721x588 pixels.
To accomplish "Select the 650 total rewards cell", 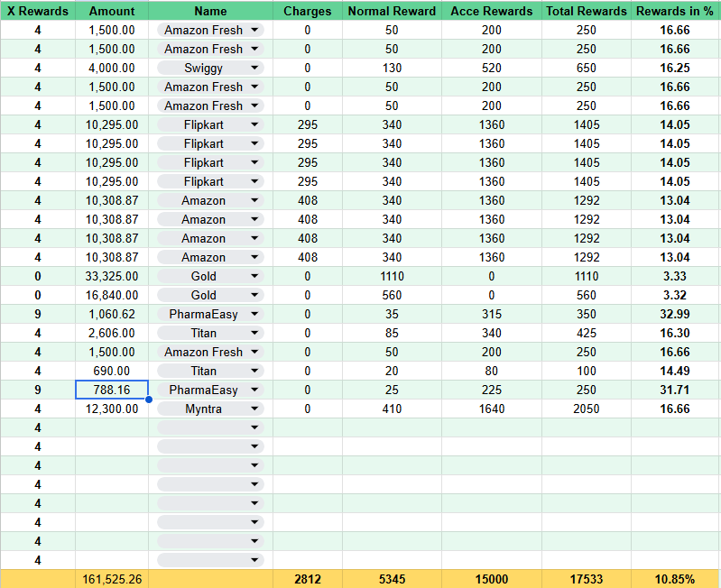I will tap(587, 68).
